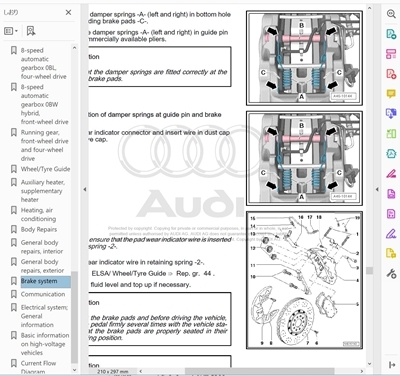The height and width of the screenshot is (376, 400).
Task: Open the More Tools wrench icon
Action: tap(391, 274)
